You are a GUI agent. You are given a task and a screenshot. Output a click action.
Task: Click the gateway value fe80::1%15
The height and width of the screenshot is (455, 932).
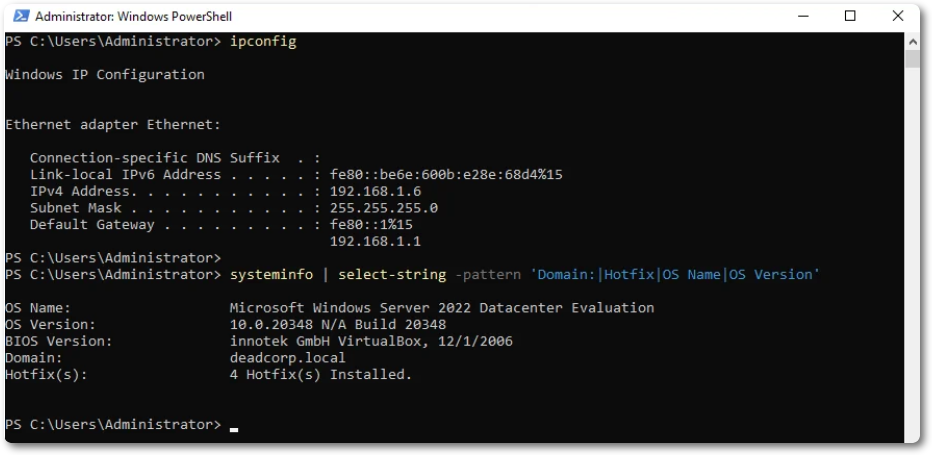(371, 225)
